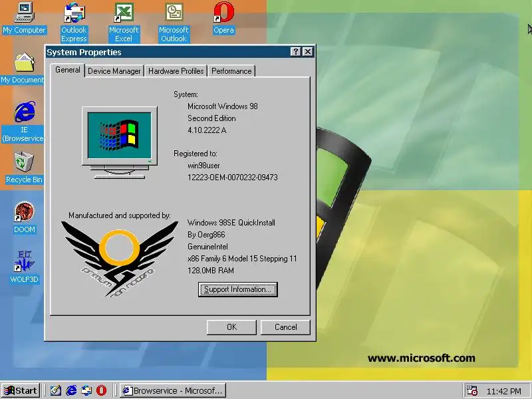The image size is (532, 399).
Task: Click the help question mark button
Action: [x=295, y=52]
